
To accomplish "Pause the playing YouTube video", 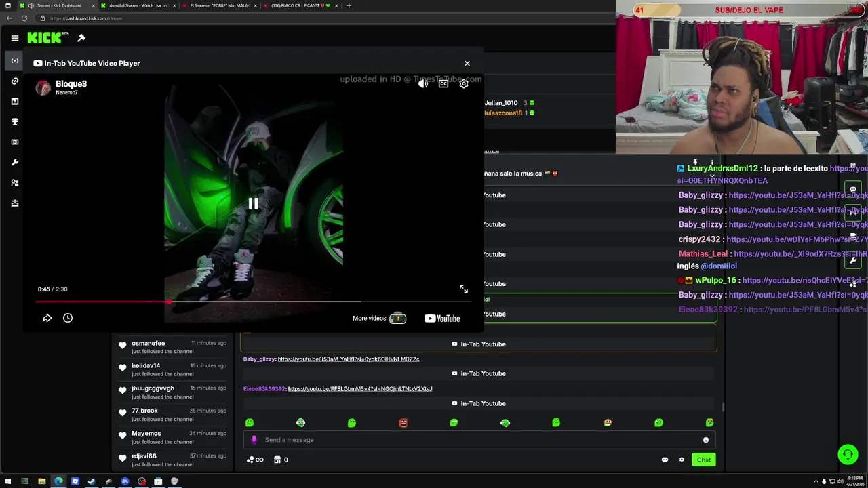I will (253, 204).
